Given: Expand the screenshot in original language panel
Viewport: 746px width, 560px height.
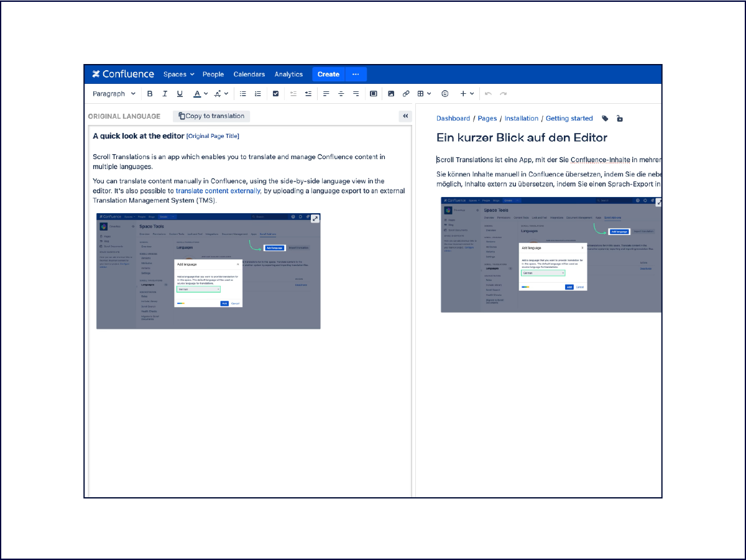Looking at the screenshot, I should click(x=315, y=218).
